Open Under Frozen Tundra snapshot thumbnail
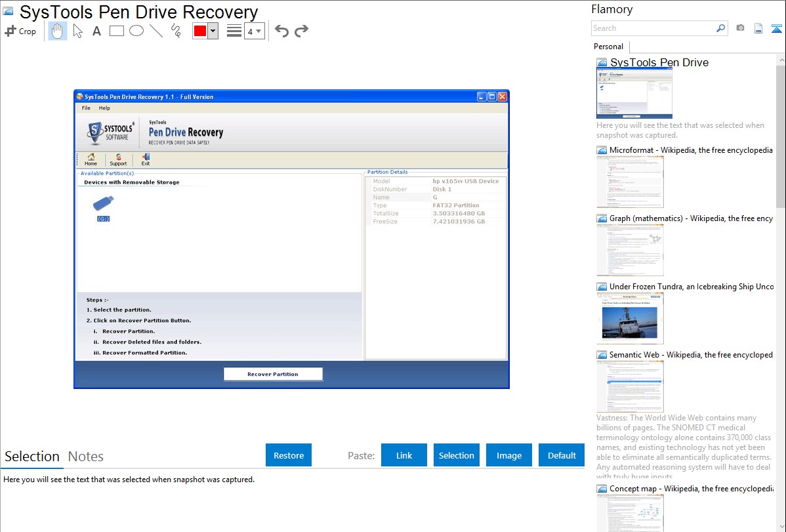 pos(630,318)
